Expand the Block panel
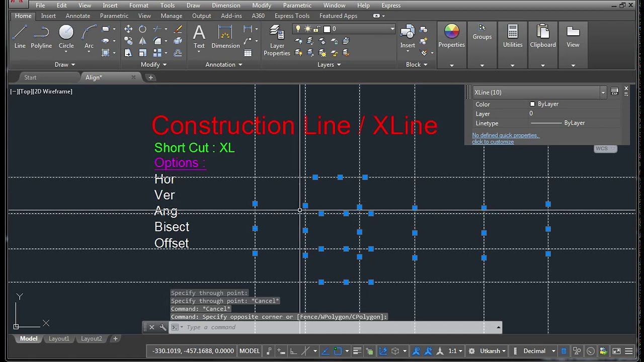This screenshot has height=362, width=644. pos(417,64)
